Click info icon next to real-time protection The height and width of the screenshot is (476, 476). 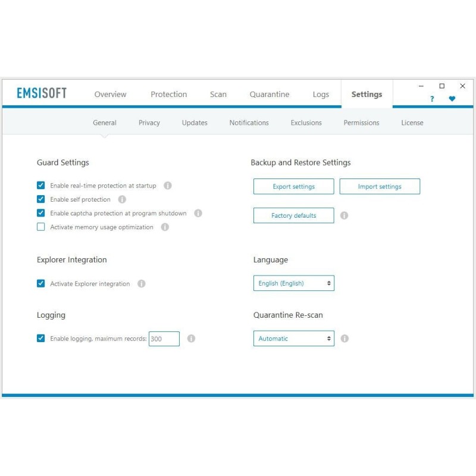[167, 185]
